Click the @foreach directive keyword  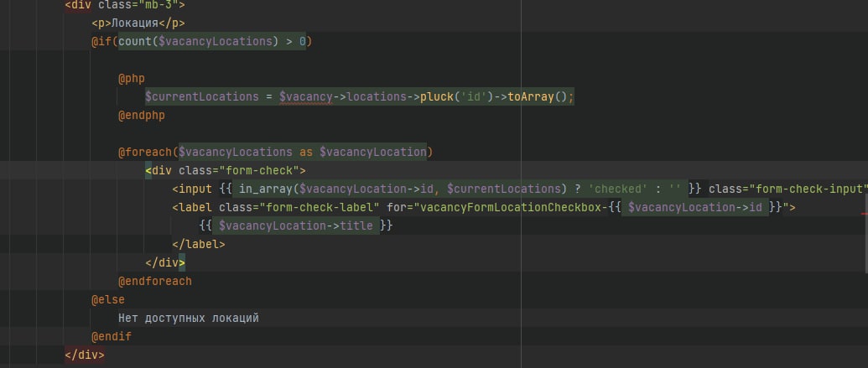(144, 152)
